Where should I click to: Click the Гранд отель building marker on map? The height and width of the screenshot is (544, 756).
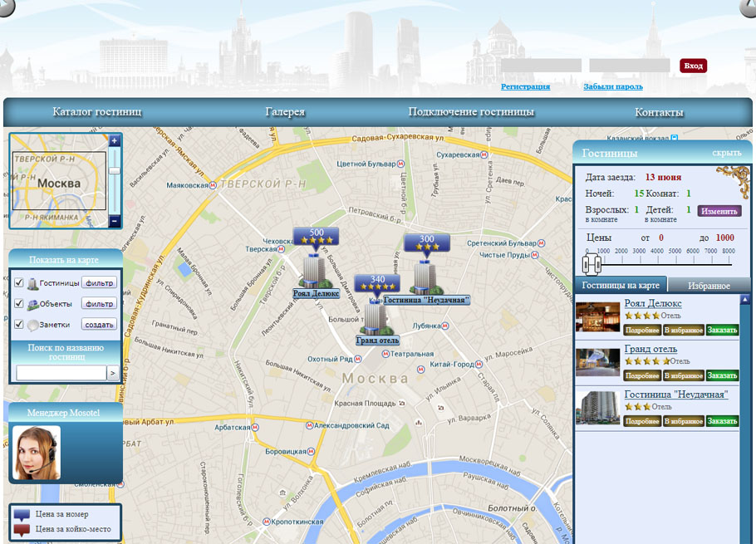point(376,316)
